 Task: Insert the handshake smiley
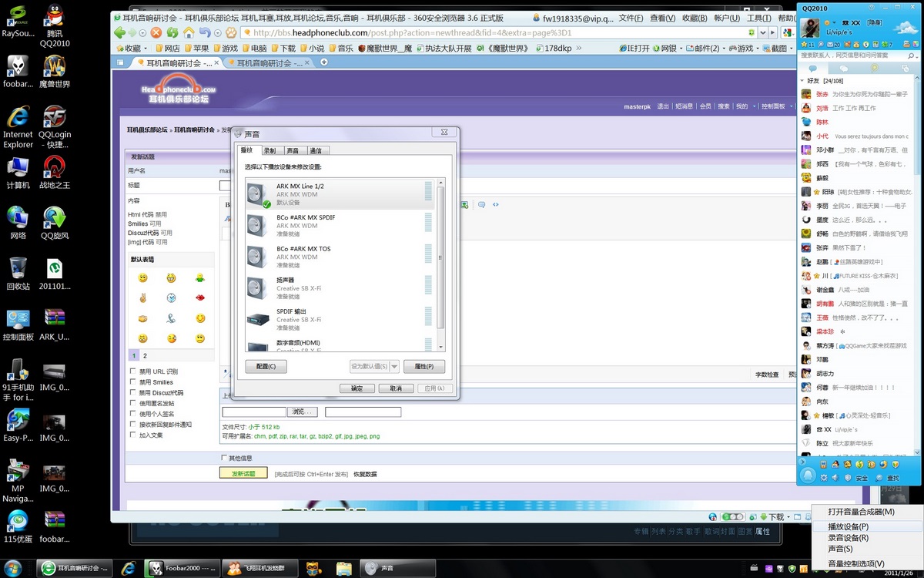coord(142,318)
